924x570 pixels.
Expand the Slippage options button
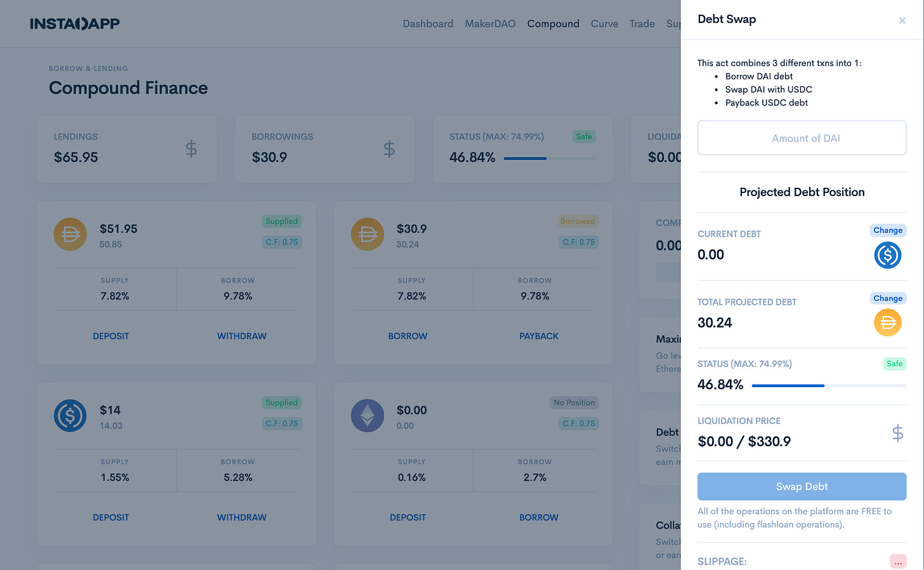coord(897,562)
